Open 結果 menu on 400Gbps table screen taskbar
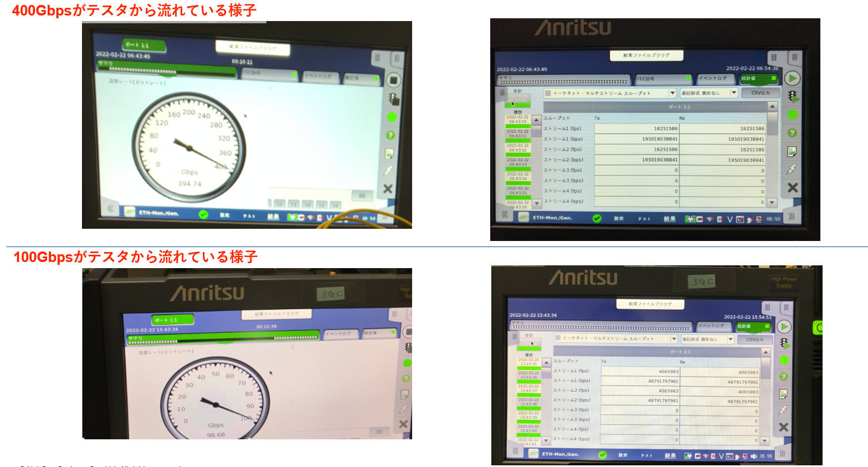 click(670, 219)
